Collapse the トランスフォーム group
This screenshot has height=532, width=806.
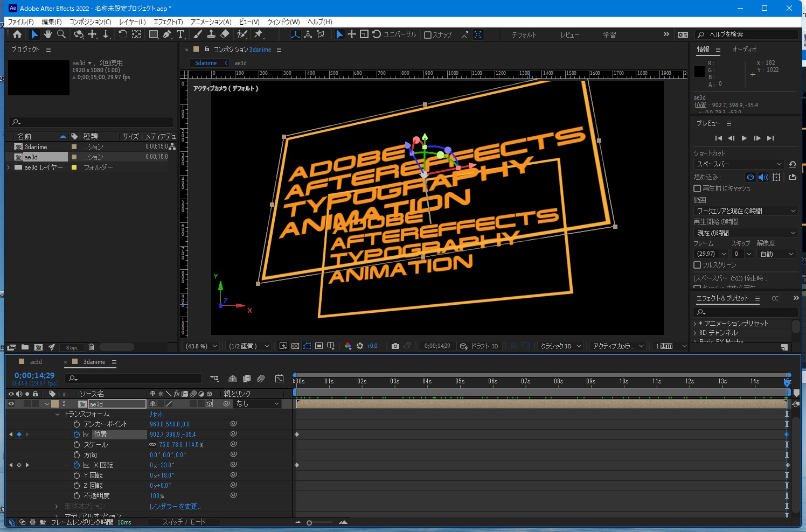(x=58, y=414)
